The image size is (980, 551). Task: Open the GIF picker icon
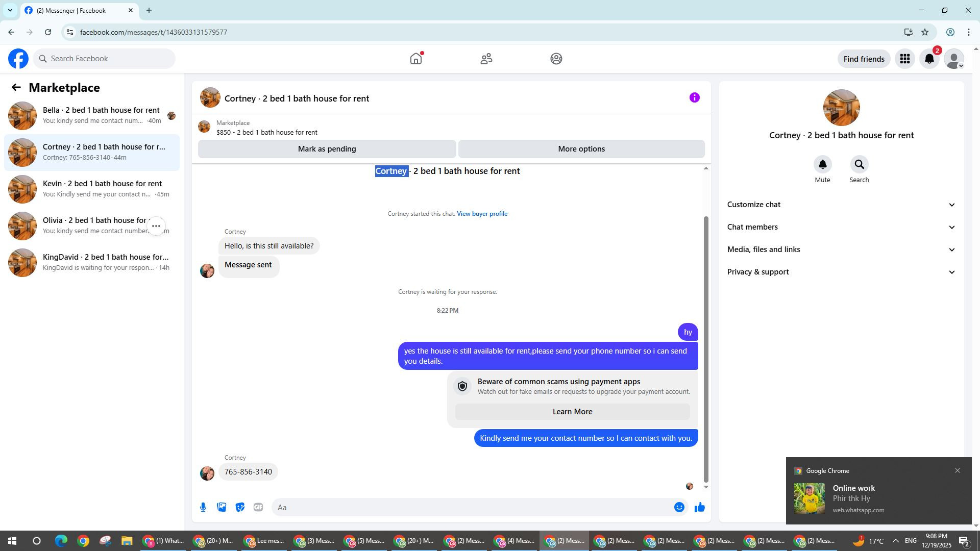(x=258, y=507)
